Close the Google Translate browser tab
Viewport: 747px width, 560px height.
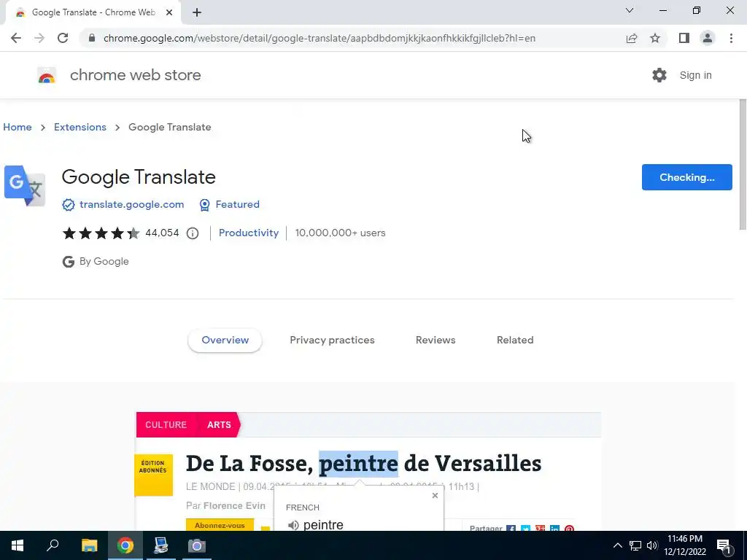[x=169, y=12]
